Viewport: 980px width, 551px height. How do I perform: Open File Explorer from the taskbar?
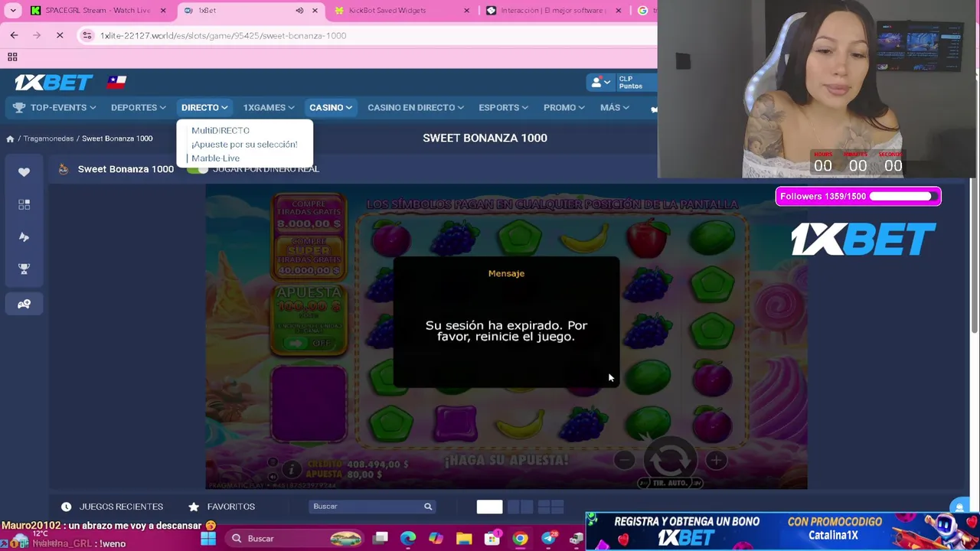click(x=464, y=539)
